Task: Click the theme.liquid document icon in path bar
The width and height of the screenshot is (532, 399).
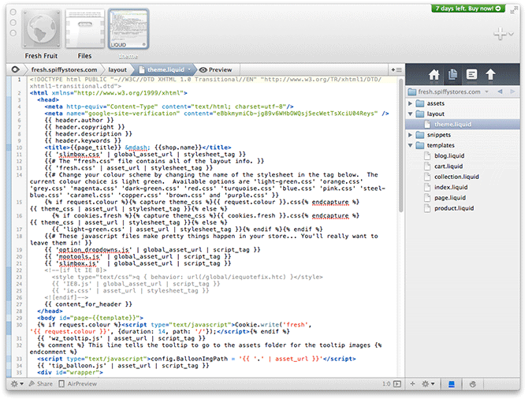Action: pos(142,69)
